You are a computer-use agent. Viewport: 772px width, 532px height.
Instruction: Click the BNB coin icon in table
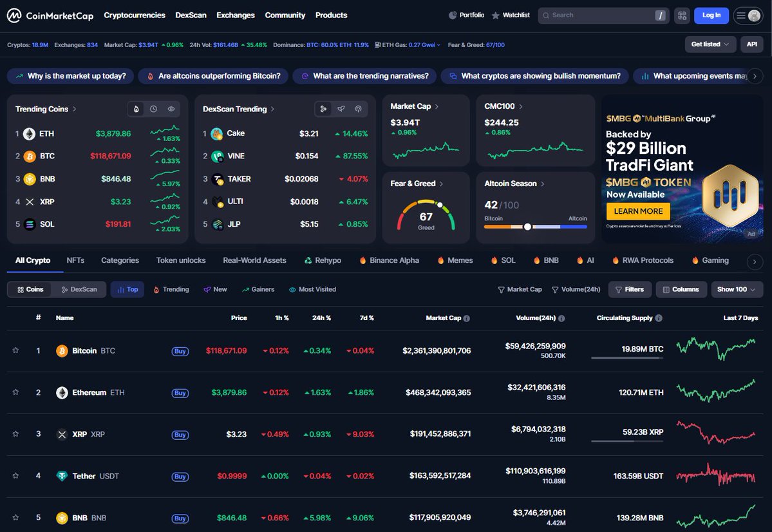point(62,518)
